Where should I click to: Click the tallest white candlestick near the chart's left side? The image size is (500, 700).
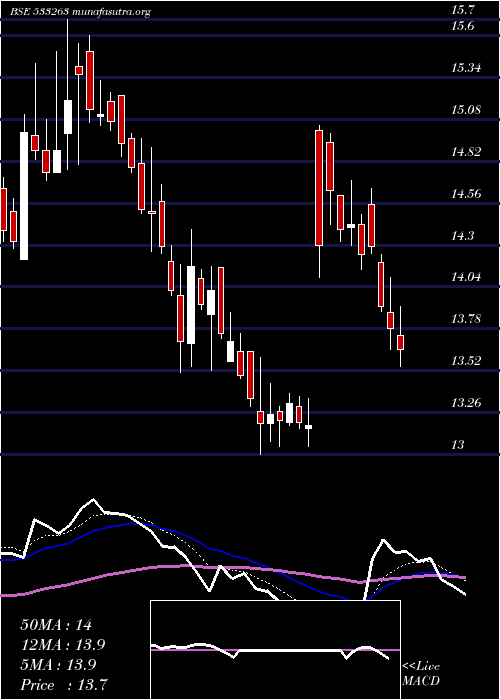[x=24, y=196]
